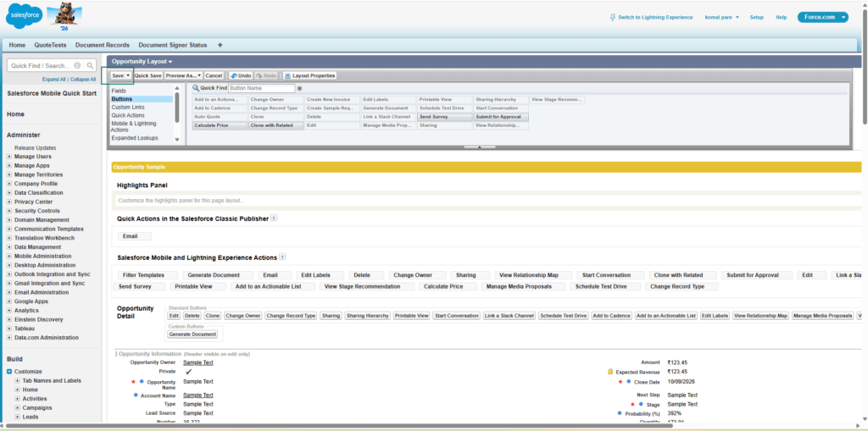The width and height of the screenshot is (868, 431).
Task: Click the Expand All link
Action: tap(53, 79)
